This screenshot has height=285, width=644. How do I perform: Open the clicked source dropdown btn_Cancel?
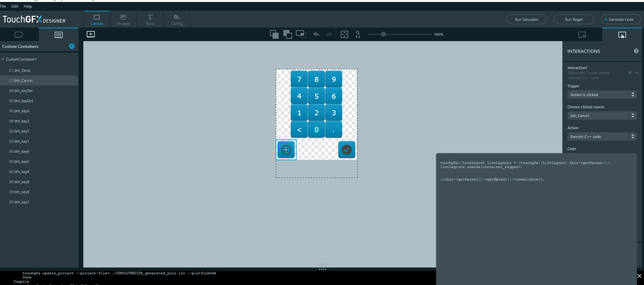click(x=601, y=115)
